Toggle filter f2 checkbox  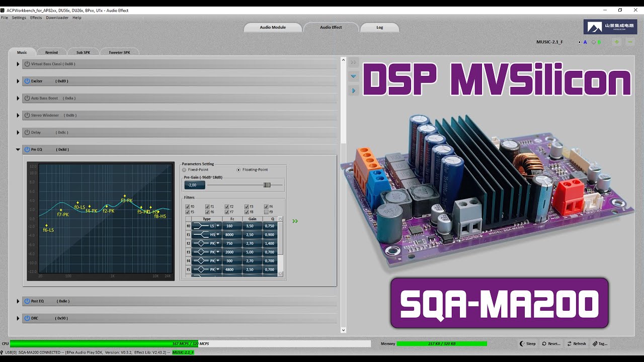[x=227, y=207]
